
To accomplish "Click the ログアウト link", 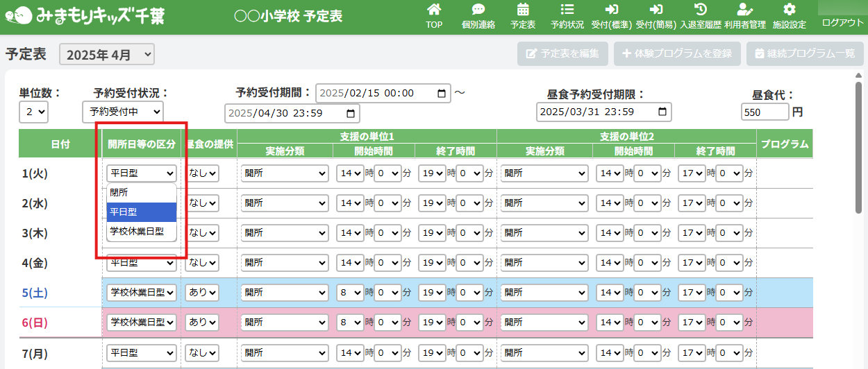I will click(x=842, y=23).
